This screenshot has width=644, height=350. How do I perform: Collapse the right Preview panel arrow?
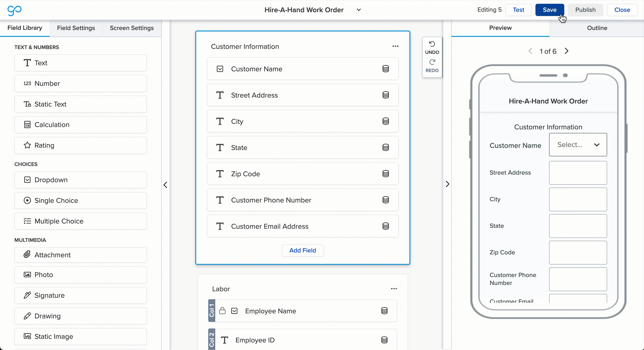tap(447, 184)
